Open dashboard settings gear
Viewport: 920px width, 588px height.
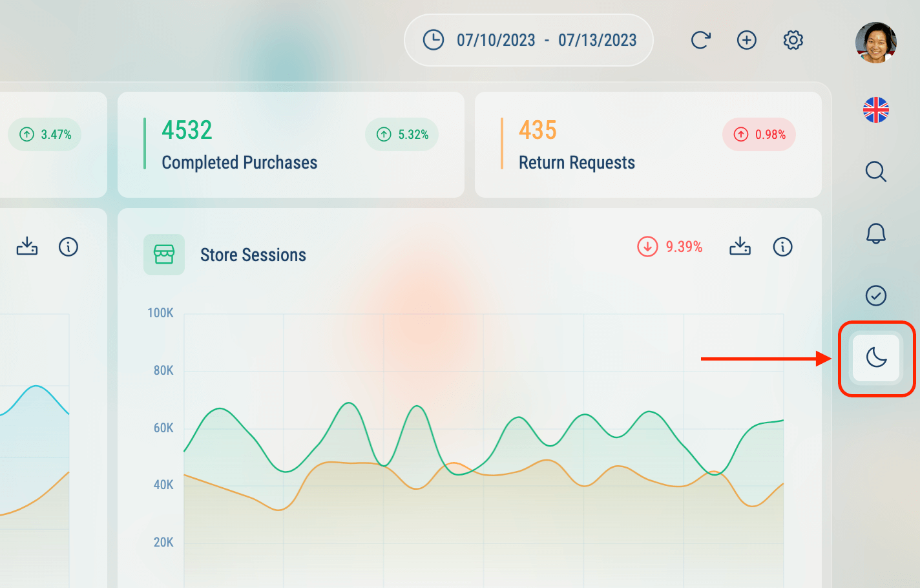click(793, 40)
